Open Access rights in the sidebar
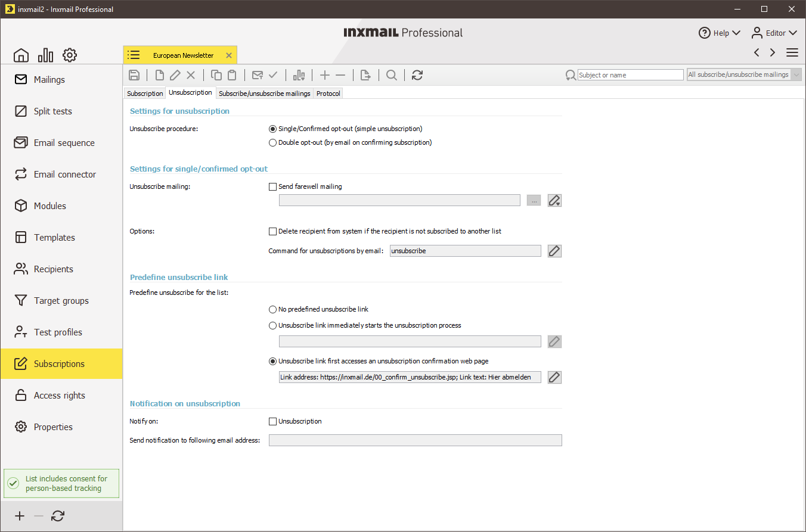The image size is (806, 532). (x=61, y=396)
